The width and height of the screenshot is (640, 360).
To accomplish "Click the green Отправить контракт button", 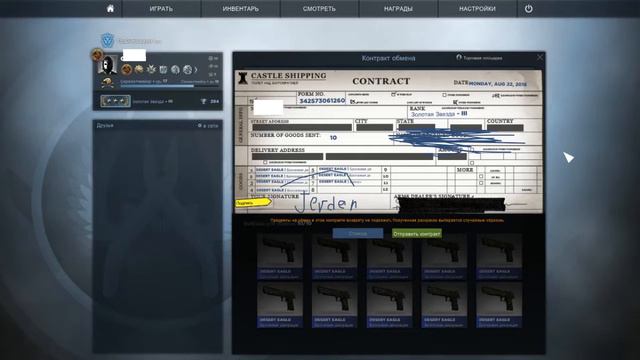I will point(417,233).
